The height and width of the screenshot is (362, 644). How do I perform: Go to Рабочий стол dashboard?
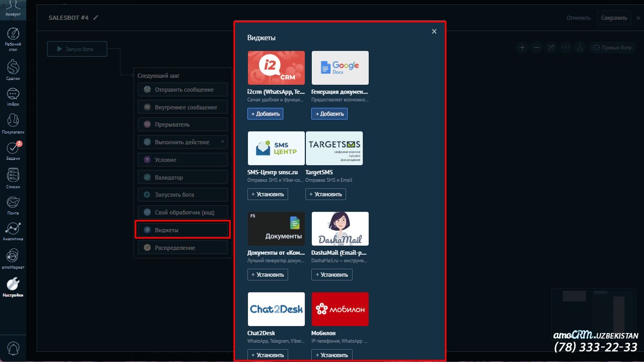pos(13,40)
